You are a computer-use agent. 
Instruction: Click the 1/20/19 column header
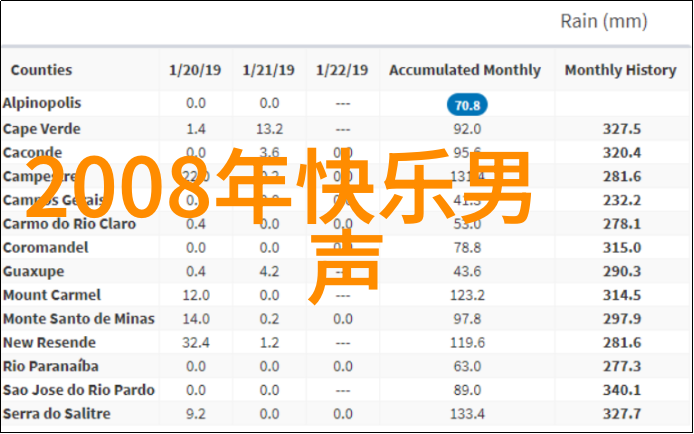pyautogui.click(x=195, y=70)
